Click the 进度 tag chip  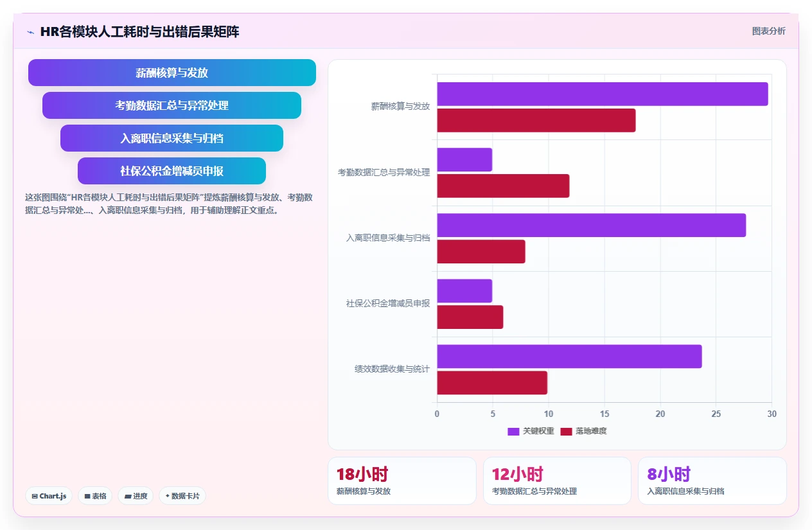click(x=136, y=496)
